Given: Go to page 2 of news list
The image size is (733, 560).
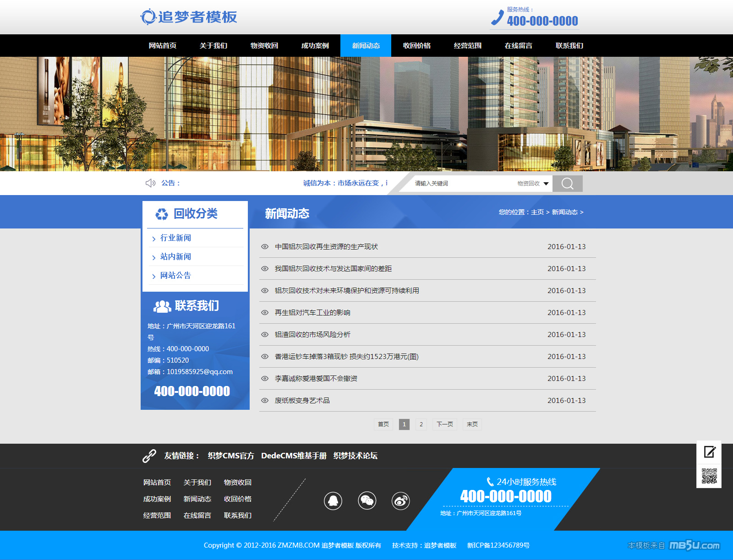Looking at the screenshot, I should point(421,424).
